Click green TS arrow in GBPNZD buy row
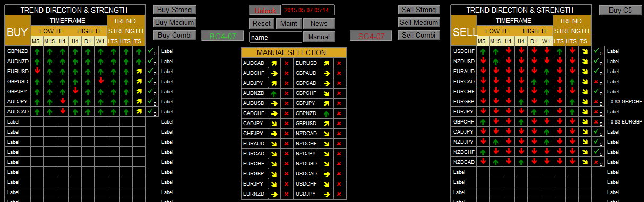The image size is (644, 202). pyautogui.click(x=139, y=51)
